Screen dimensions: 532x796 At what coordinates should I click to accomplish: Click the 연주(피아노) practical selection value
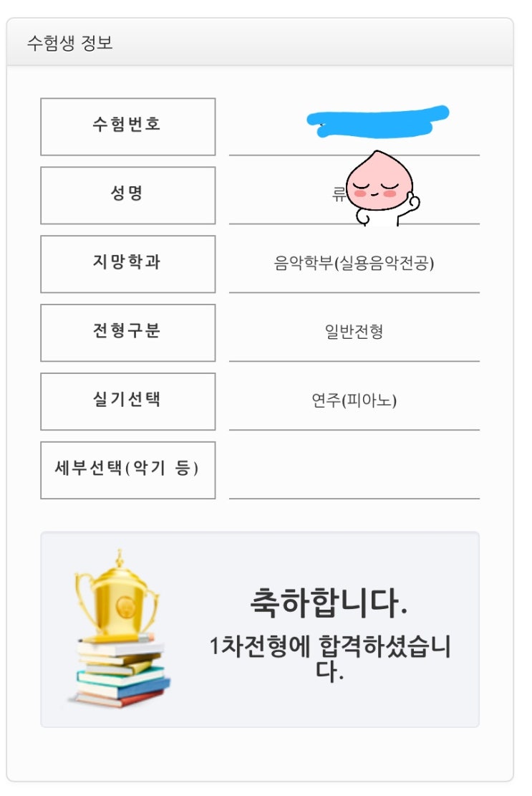tap(354, 401)
